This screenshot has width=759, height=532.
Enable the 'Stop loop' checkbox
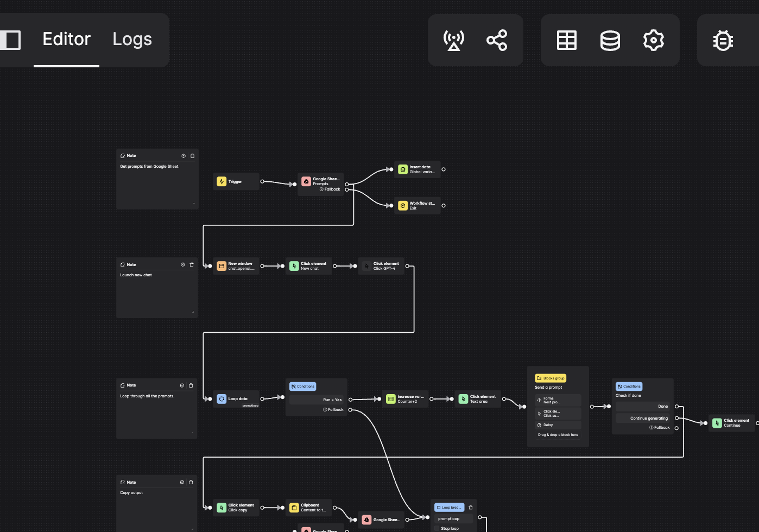(437, 528)
